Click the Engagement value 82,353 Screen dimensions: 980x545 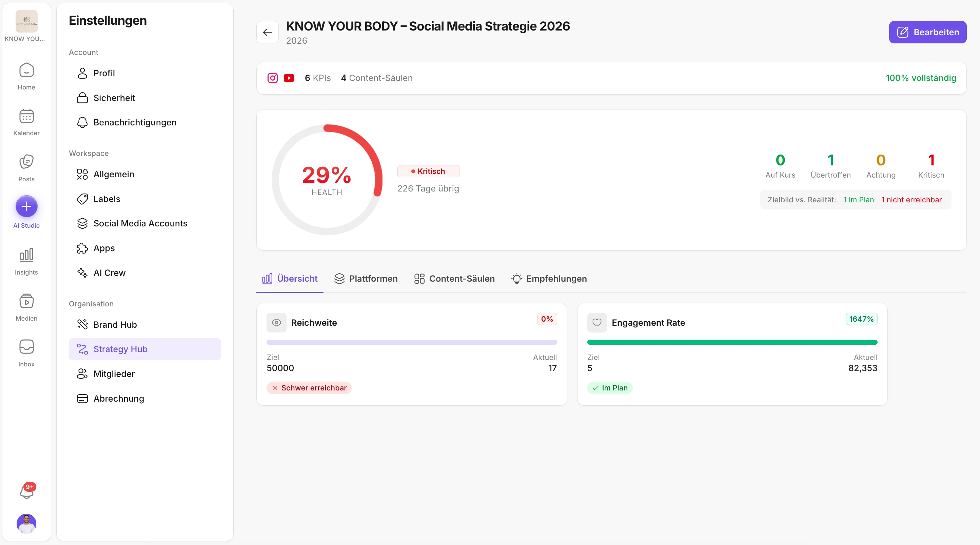coord(862,368)
